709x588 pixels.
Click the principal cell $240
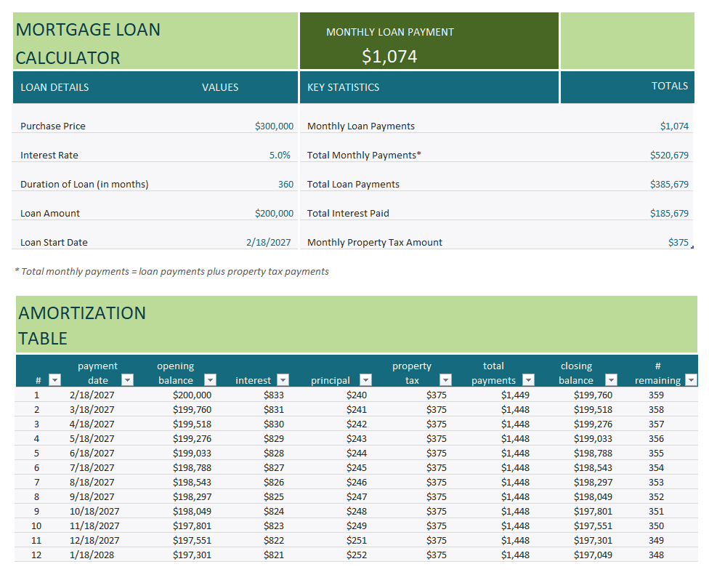click(x=357, y=395)
